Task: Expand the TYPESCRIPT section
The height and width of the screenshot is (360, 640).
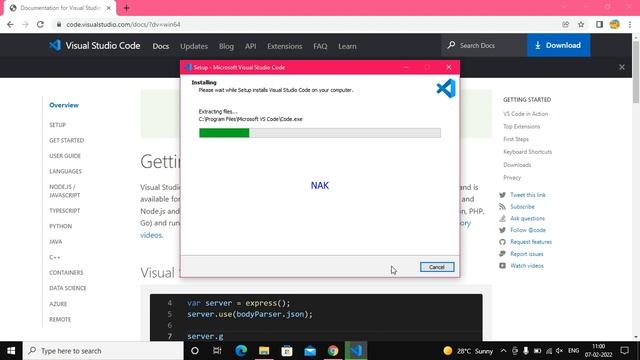Action: 64,211
